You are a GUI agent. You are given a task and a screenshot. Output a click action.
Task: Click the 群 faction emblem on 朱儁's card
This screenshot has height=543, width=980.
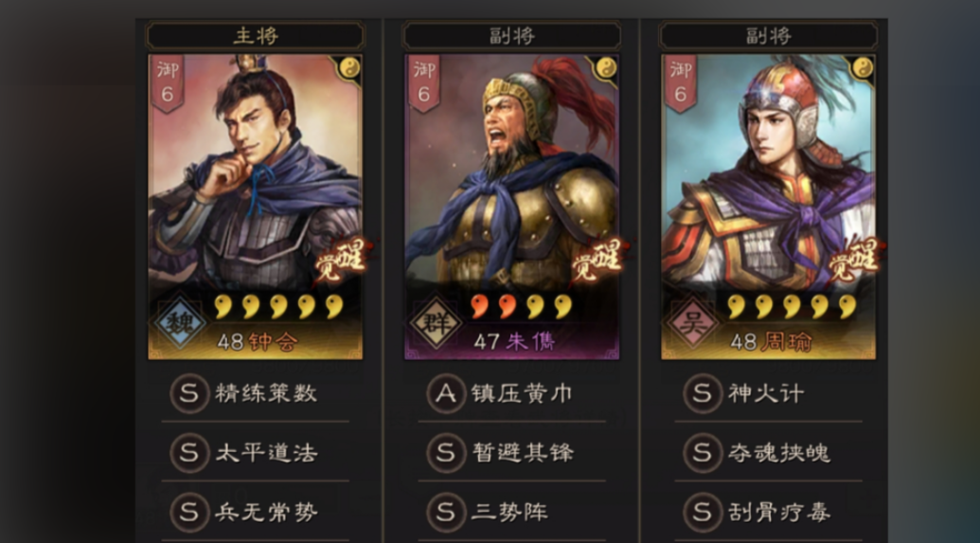(x=436, y=323)
